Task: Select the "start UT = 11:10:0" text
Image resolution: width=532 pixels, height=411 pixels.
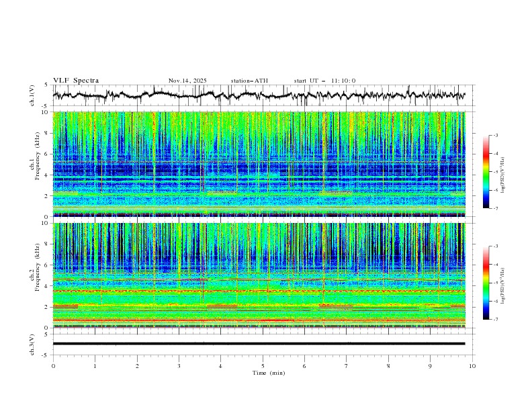Action: [x=324, y=81]
